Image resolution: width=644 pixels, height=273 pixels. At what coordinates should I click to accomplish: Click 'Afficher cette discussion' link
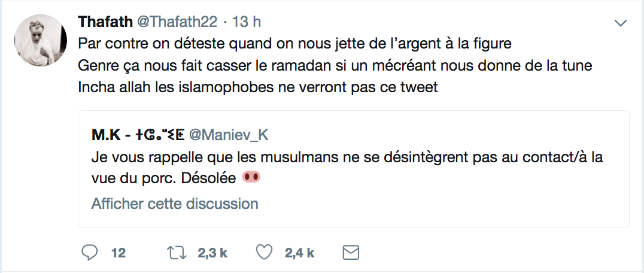(x=175, y=204)
